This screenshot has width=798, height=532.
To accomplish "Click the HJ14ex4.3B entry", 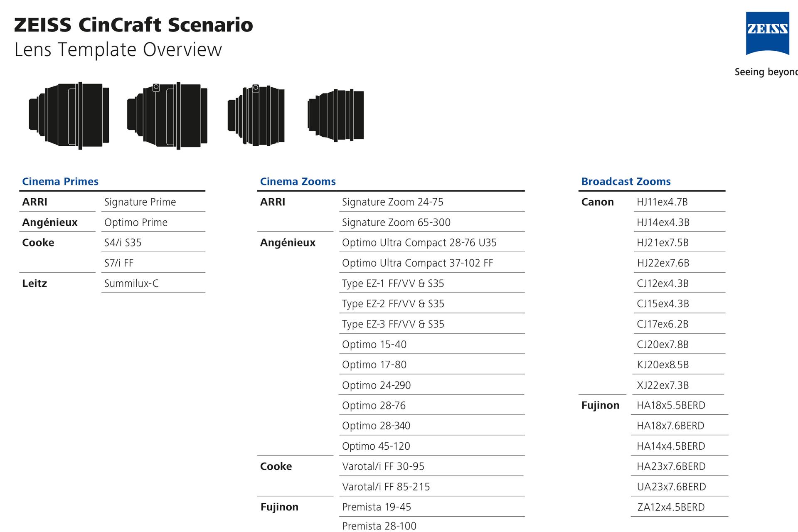I will click(663, 223).
